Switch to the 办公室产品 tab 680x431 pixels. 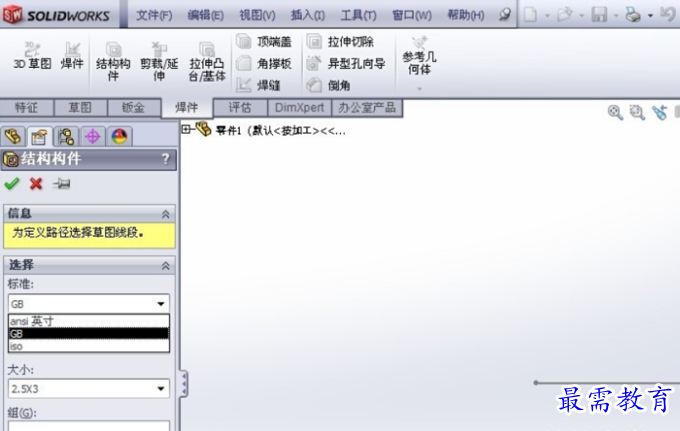click(367, 108)
